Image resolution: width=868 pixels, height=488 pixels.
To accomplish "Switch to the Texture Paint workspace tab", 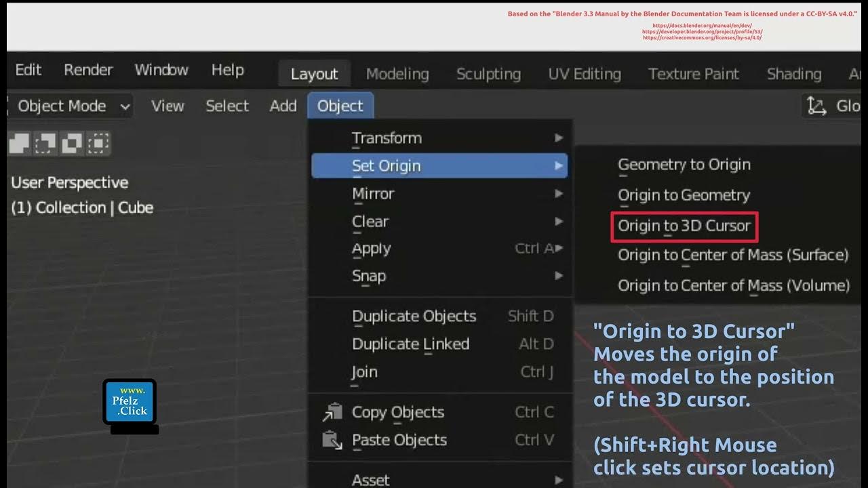I will [x=693, y=74].
